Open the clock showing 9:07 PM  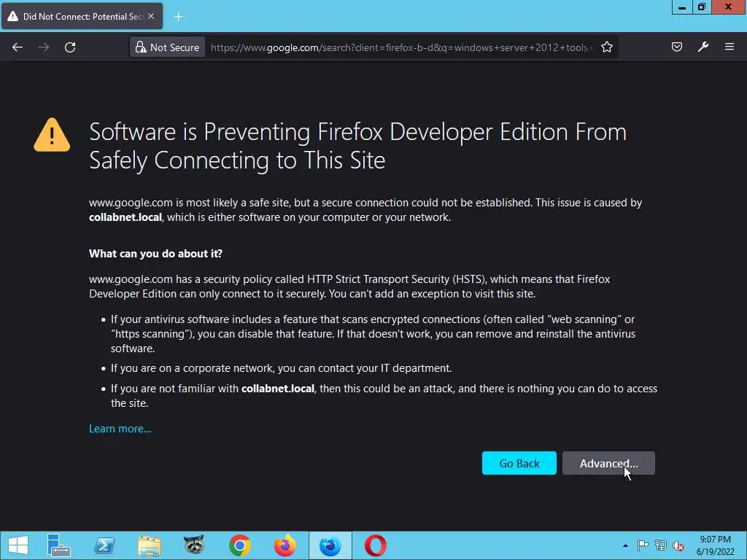click(x=715, y=545)
